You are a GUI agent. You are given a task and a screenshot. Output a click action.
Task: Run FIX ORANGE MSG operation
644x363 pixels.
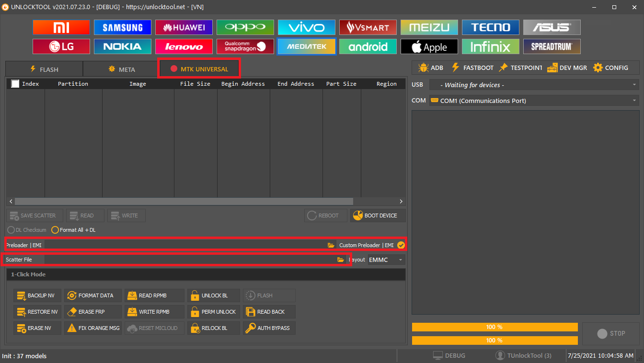93,328
